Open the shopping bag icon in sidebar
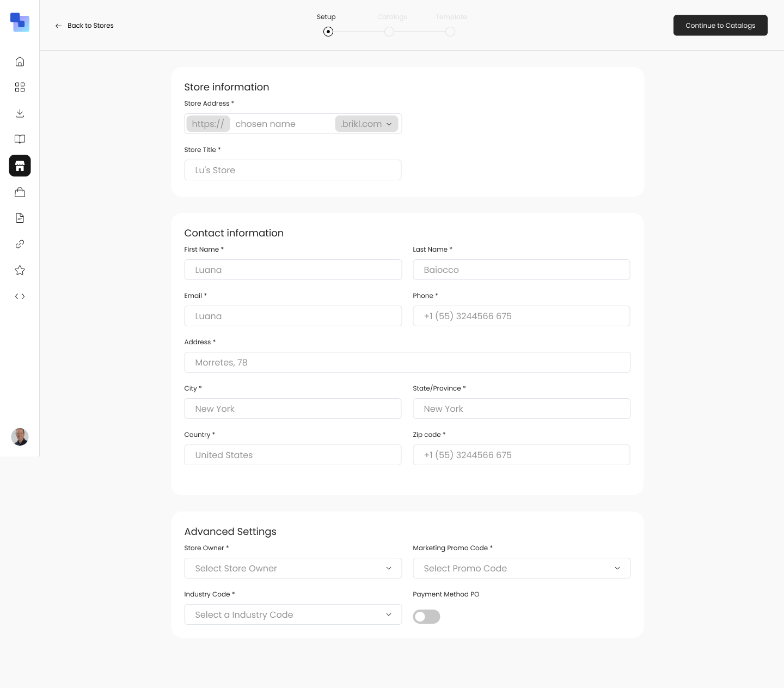The width and height of the screenshot is (784, 688). click(x=20, y=192)
